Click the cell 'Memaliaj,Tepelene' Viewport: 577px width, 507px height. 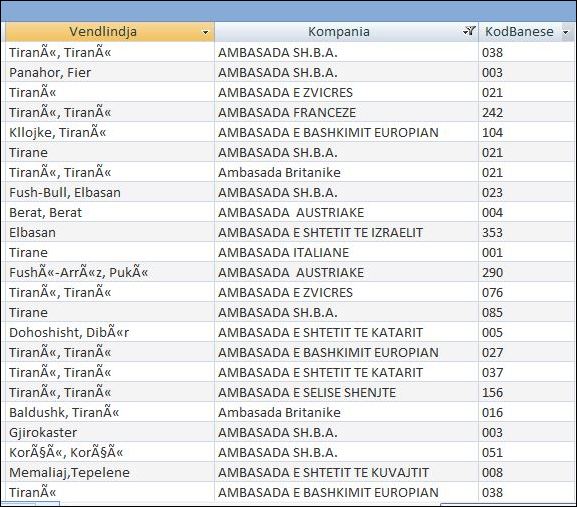pyautogui.click(x=110, y=472)
